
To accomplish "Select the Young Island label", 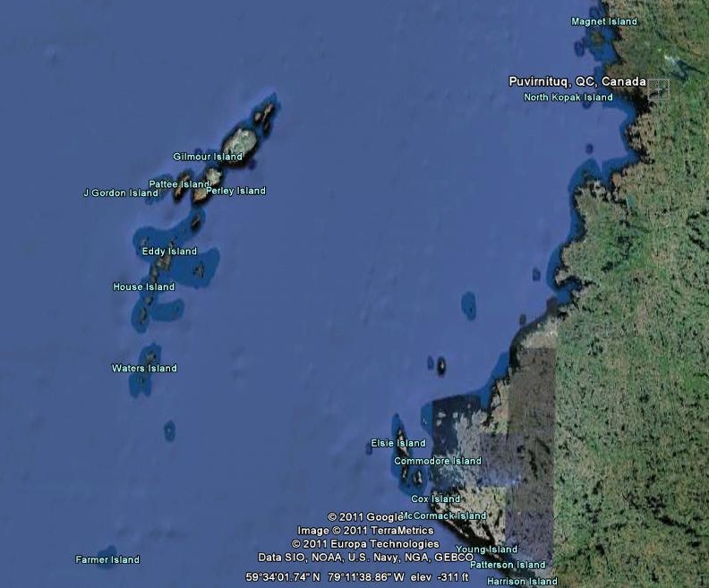I will click(x=487, y=550).
